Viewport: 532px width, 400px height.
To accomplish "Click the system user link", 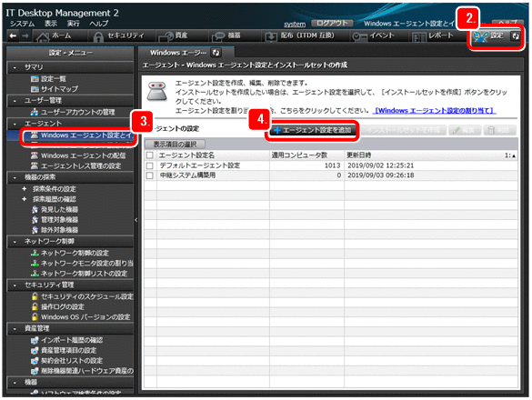I will pyautogui.click(x=295, y=24).
